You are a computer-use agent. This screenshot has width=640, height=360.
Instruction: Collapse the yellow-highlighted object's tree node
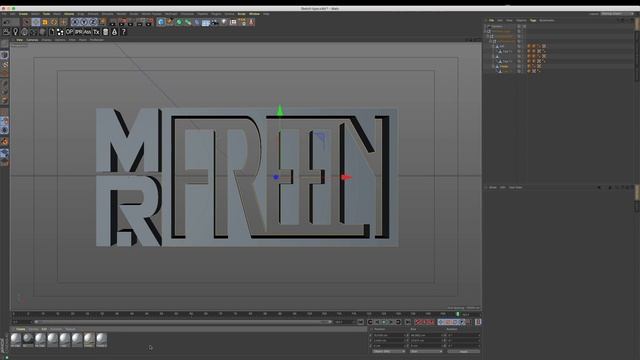493,66
